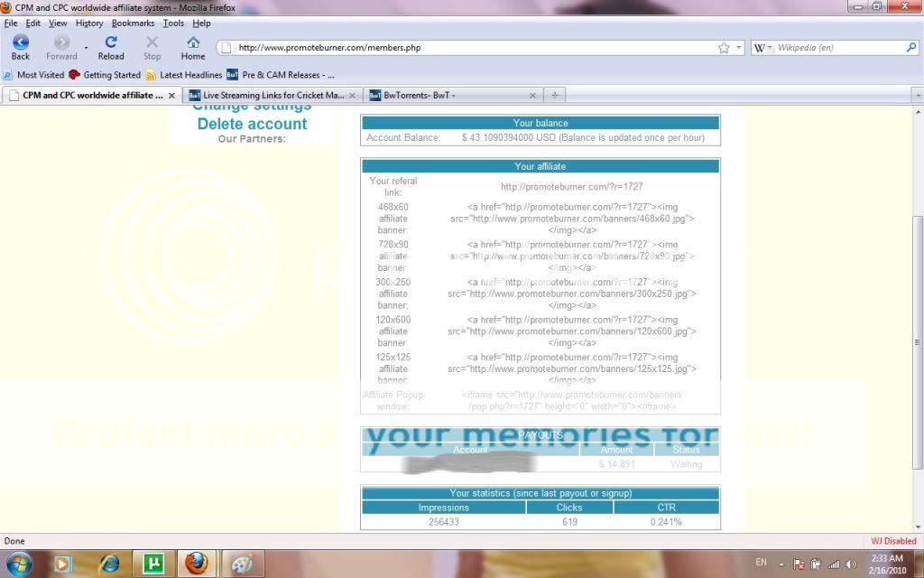Viewport: 924px width, 578px height.
Task: Click the EN language indicator
Action: click(x=762, y=562)
